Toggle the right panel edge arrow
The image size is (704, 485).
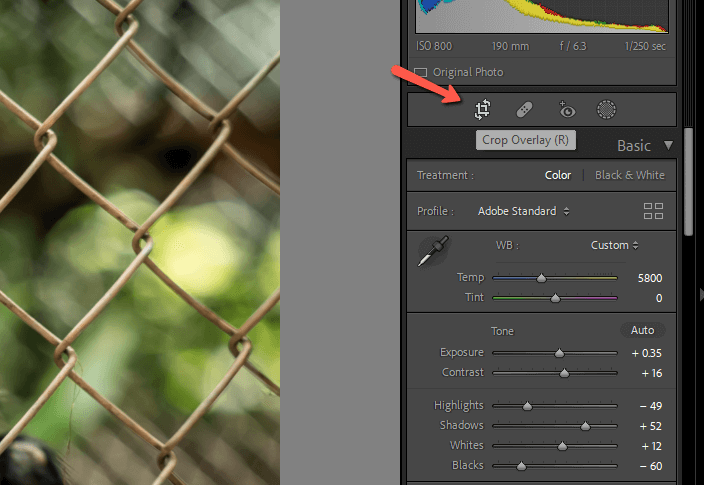tap(701, 295)
